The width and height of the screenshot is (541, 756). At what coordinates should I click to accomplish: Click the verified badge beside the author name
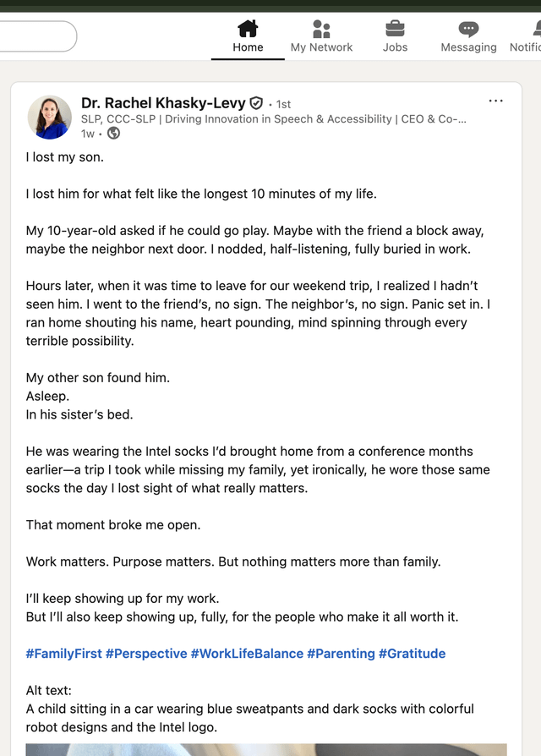[x=256, y=103]
